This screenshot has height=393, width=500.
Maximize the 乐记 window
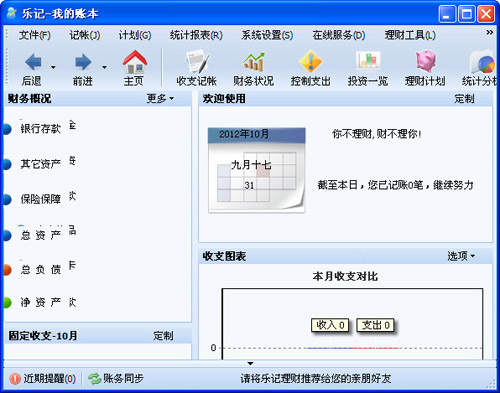466,14
